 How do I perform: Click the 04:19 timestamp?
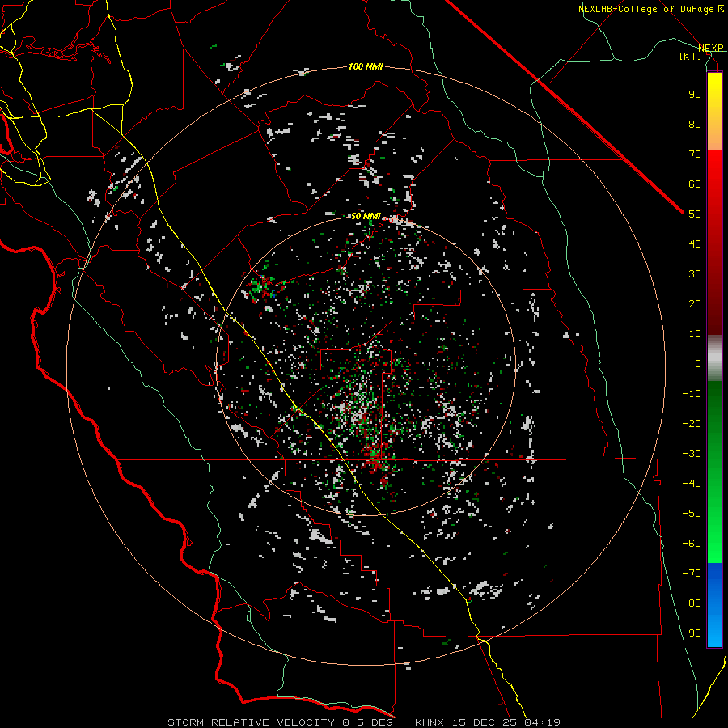[x=542, y=722]
